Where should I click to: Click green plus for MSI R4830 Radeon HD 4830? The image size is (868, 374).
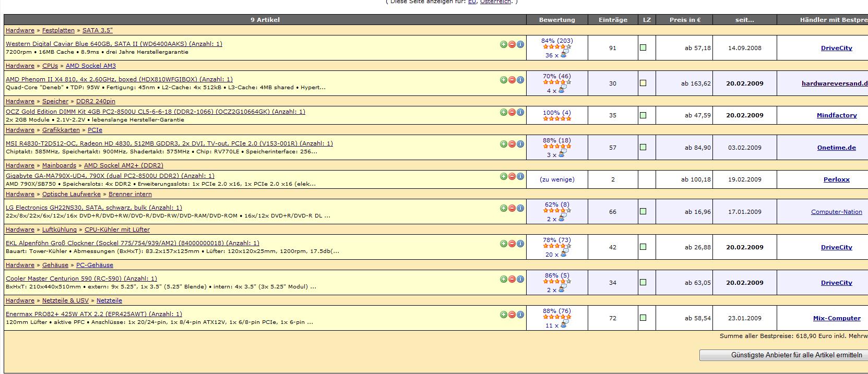click(x=504, y=144)
